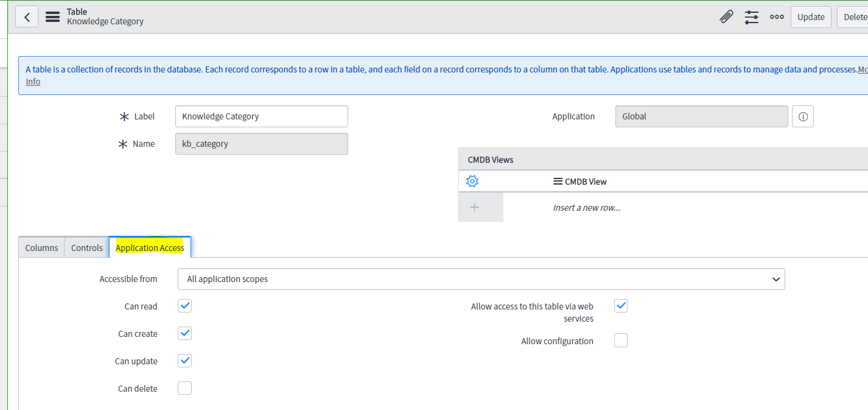Click the back arrow to leave the record
868x410 pixels.
[x=27, y=16]
